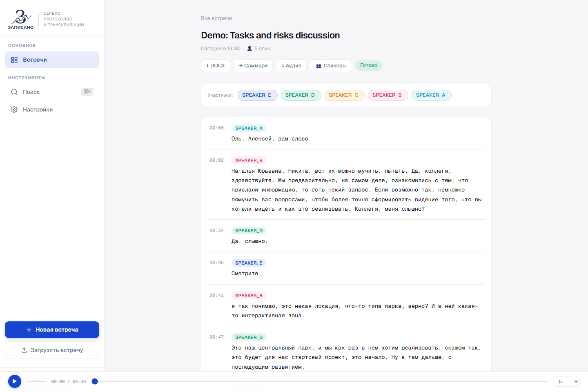This screenshot has width=588, height=392.
Task: Create a new meeting with Новая встреча
Action: [x=52, y=330]
